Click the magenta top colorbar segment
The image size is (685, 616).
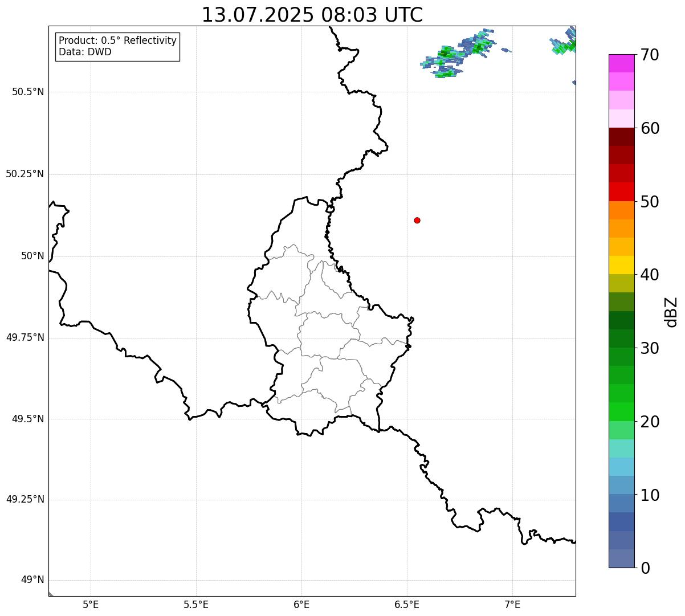coord(621,63)
